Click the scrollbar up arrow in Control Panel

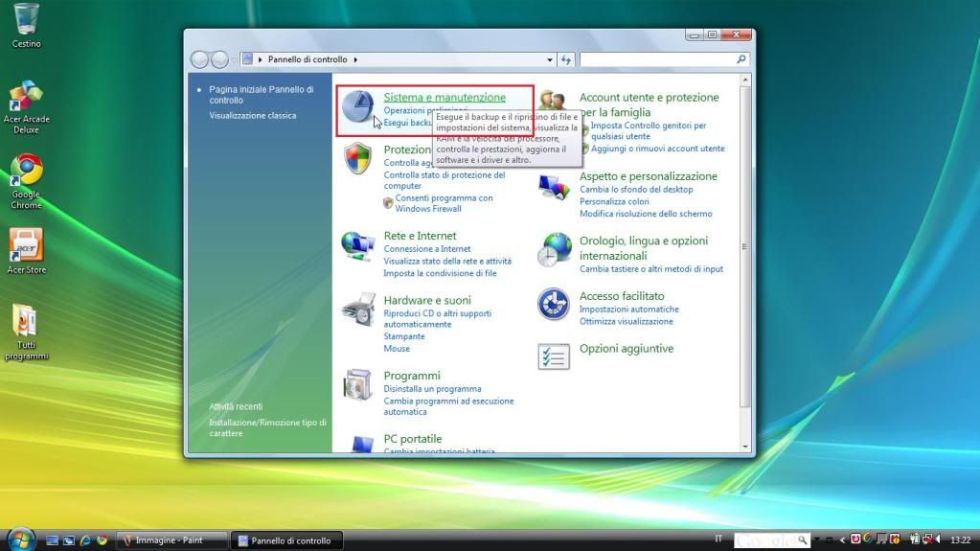click(745, 80)
